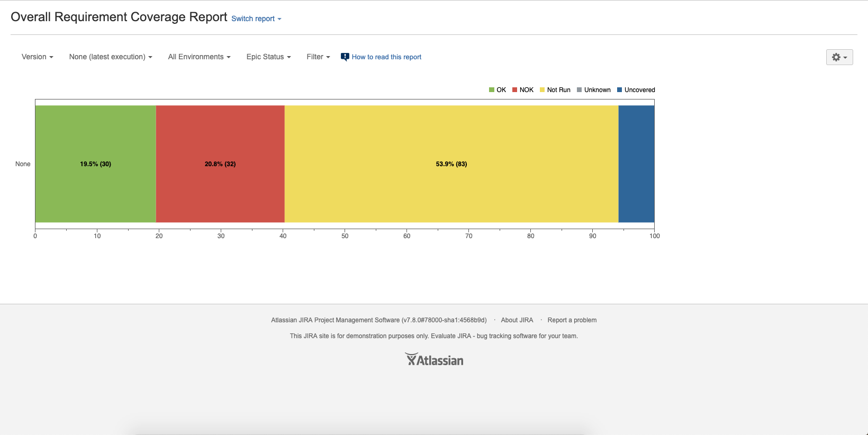Select the blue Uncovered bar segment
The image size is (868, 435).
click(636, 164)
